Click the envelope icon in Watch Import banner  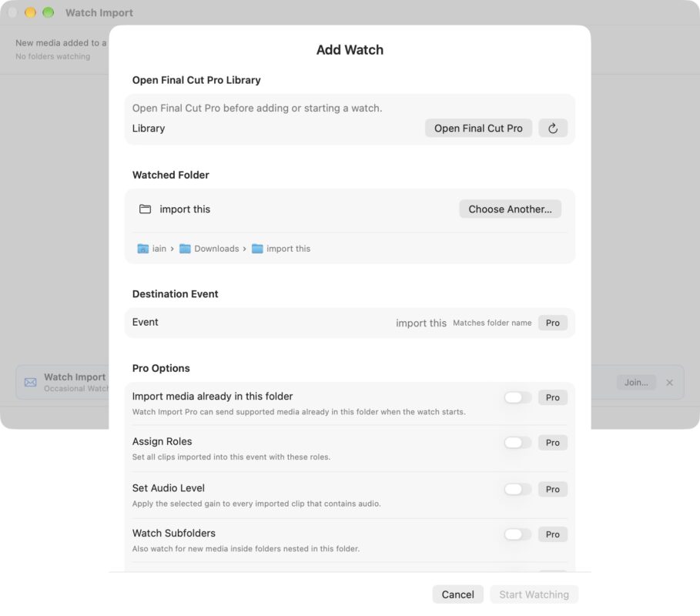pyautogui.click(x=30, y=382)
